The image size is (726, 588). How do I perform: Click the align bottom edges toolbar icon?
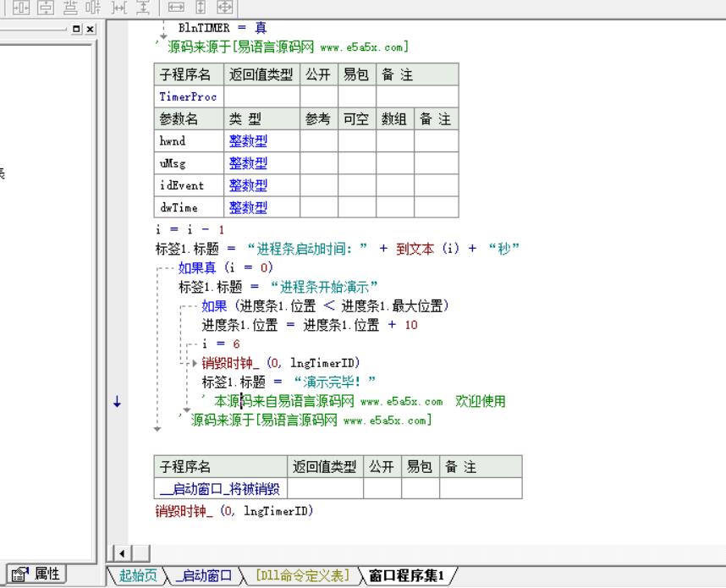click(70, 8)
